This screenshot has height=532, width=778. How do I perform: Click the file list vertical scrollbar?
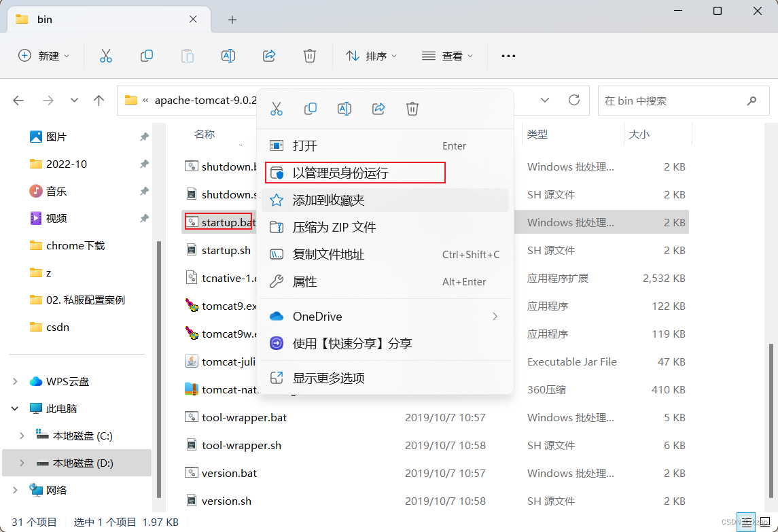tap(771, 419)
